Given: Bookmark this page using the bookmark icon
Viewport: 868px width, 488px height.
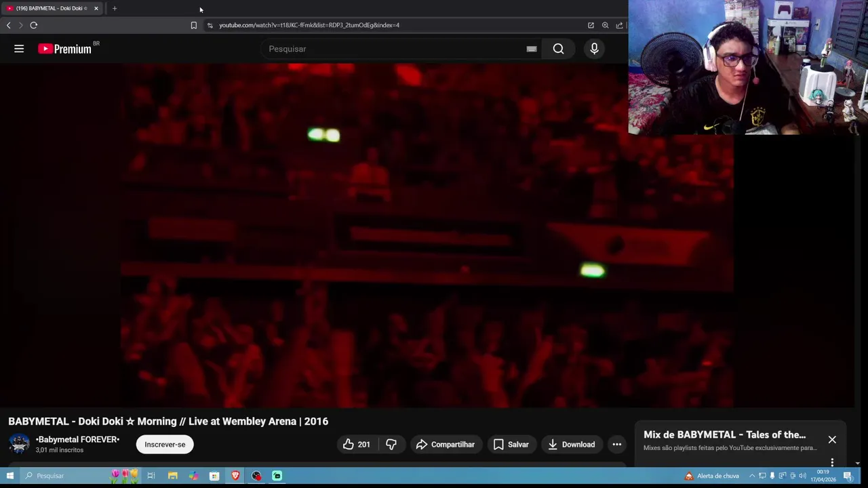Looking at the screenshot, I should pos(193,25).
